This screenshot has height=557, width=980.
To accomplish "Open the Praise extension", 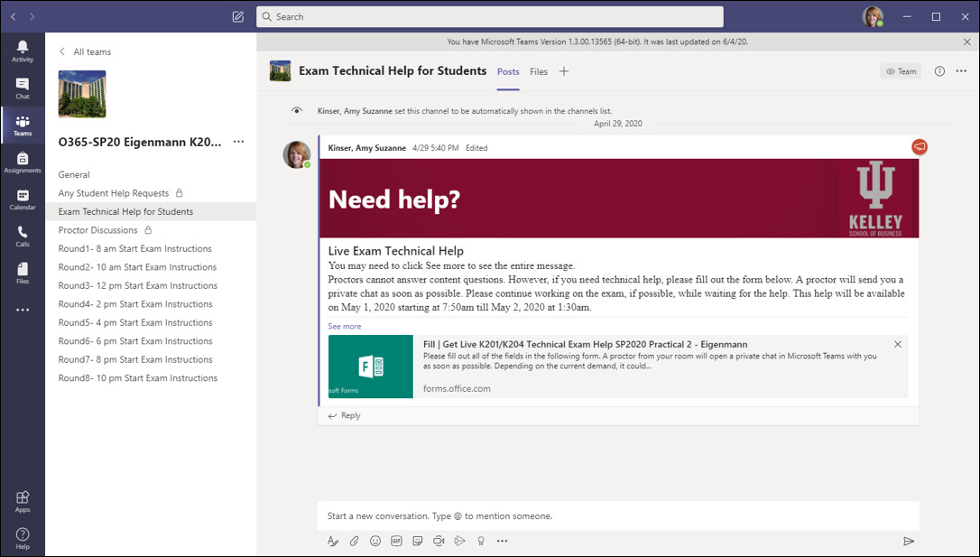I will [481, 541].
